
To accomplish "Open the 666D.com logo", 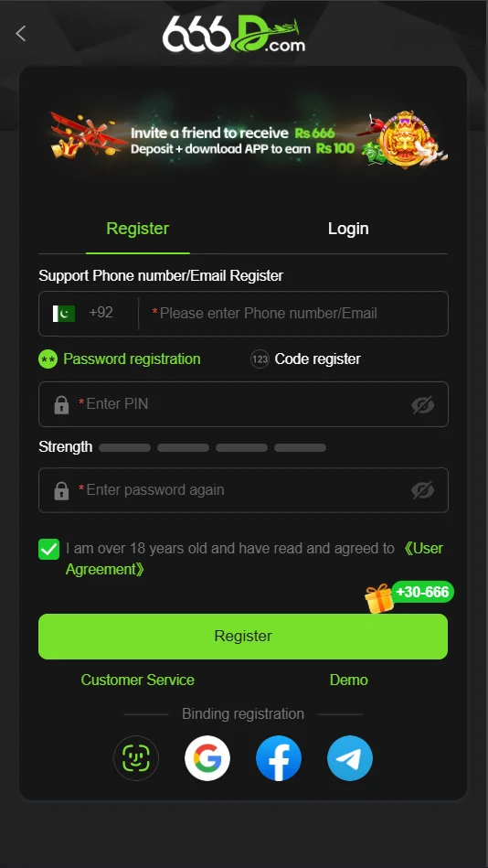I will (233, 35).
